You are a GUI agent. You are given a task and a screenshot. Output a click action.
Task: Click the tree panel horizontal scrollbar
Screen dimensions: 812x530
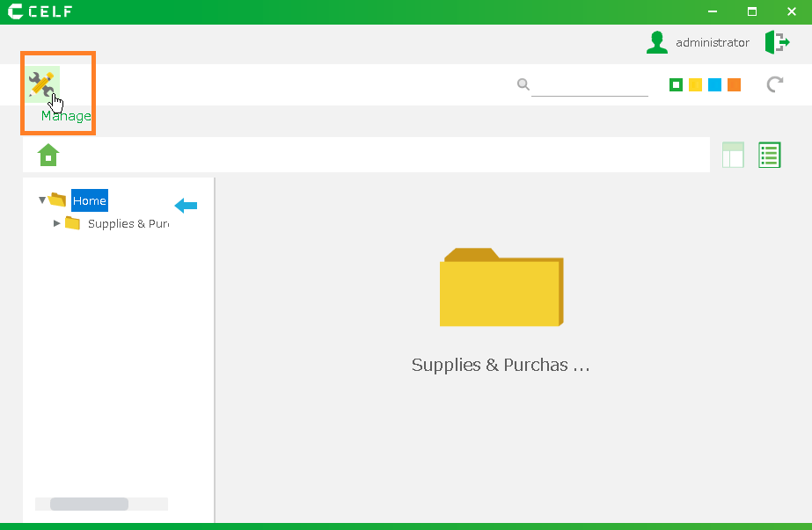(x=89, y=504)
